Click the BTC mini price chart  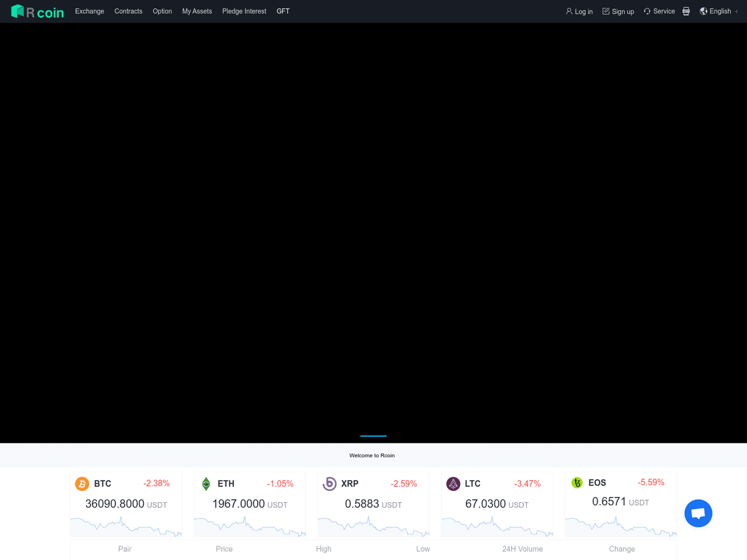126,526
